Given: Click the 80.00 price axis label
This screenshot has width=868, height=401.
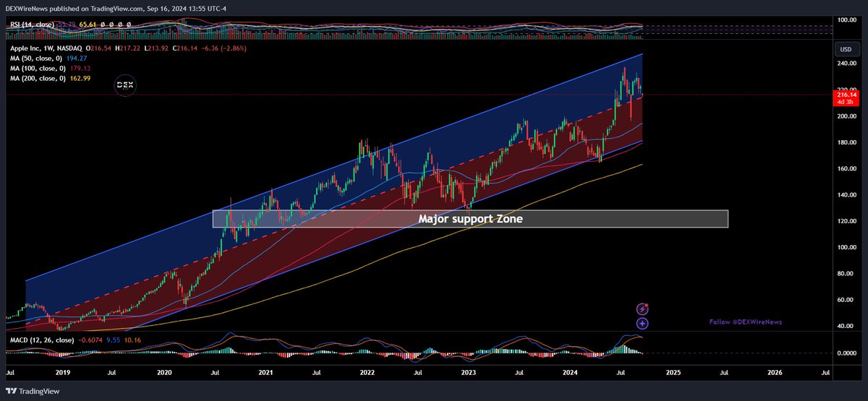Looking at the screenshot, I should coord(846,274).
